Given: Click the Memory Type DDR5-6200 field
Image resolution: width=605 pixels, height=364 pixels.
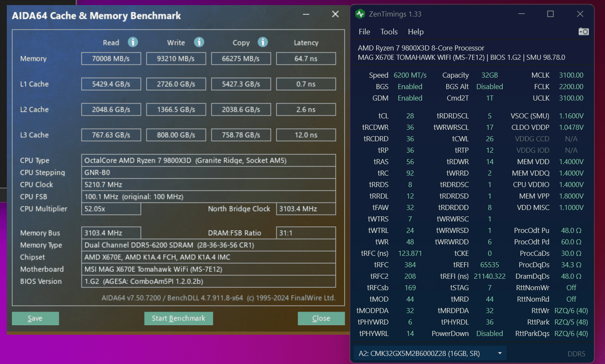Looking at the screenshot, I should coord(208,245).
